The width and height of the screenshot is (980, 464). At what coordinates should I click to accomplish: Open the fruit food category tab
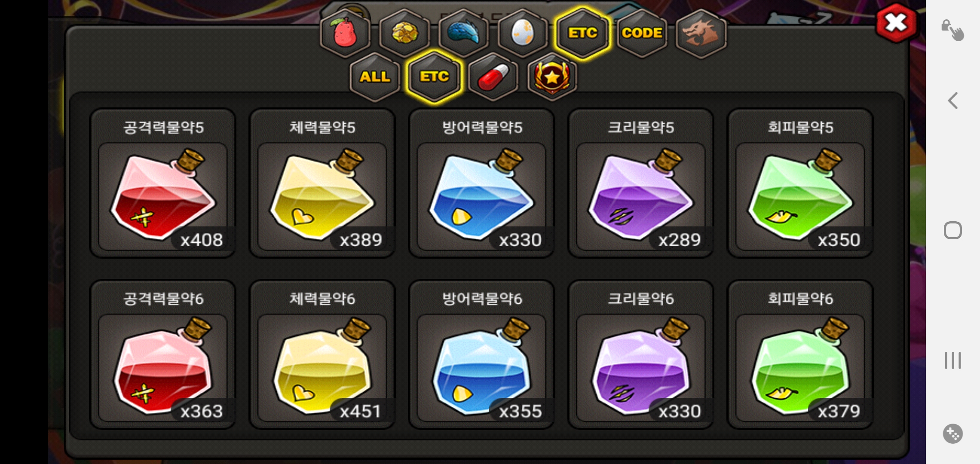[x=345, y=34]
